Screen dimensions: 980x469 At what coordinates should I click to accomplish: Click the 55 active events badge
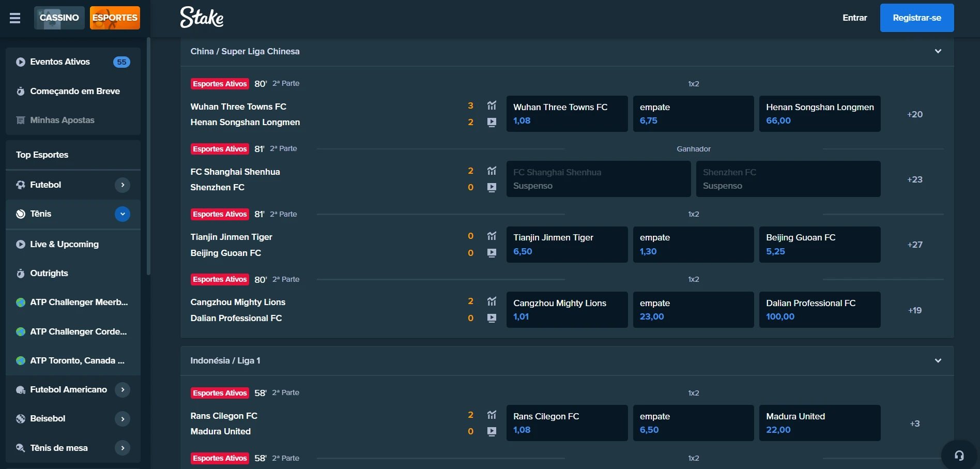pos(121,62)
